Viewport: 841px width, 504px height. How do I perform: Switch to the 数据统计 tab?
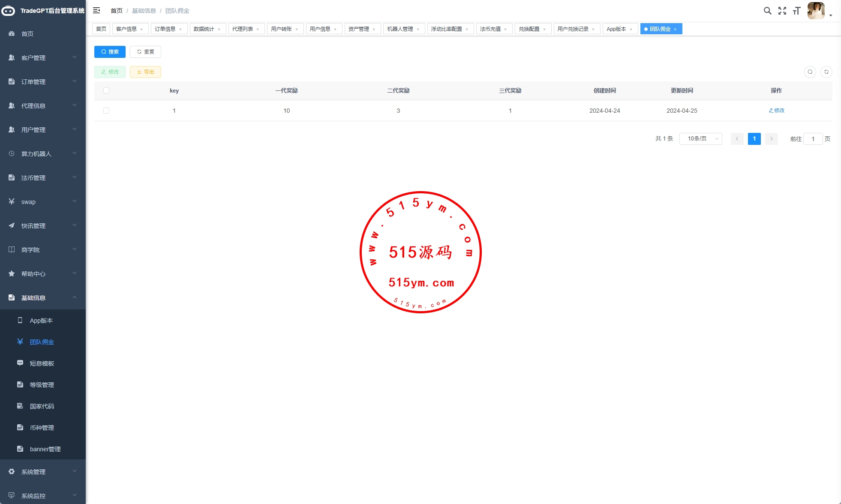click(204, 29)
